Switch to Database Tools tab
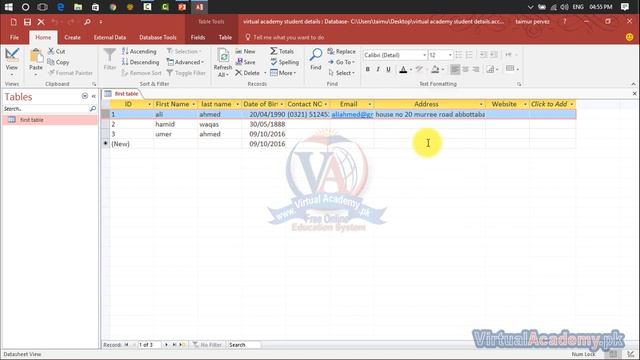 point(158,37)
